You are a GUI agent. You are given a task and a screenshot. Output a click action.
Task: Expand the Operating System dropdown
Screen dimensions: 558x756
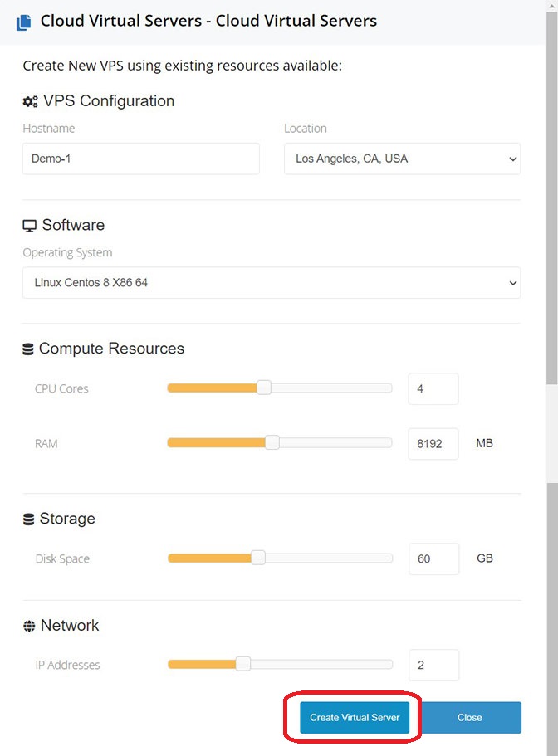coord(272,282)
